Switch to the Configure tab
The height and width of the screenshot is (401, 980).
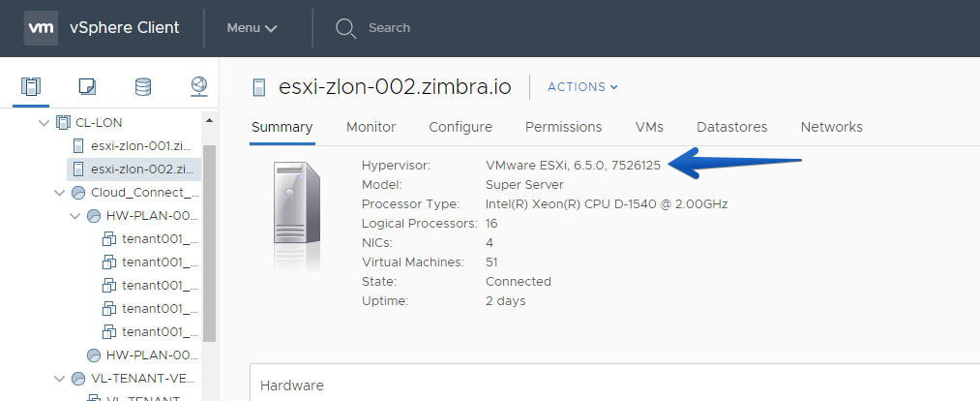tap(460, 127)
